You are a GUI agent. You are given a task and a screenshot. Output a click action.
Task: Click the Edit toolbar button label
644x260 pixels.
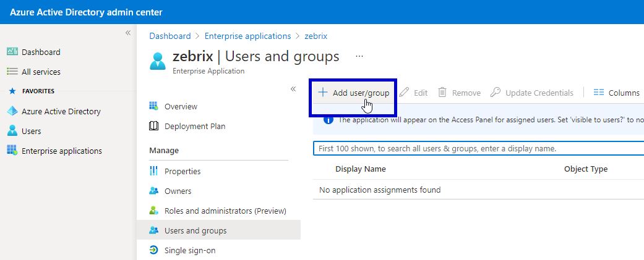[x=421, y=93]
